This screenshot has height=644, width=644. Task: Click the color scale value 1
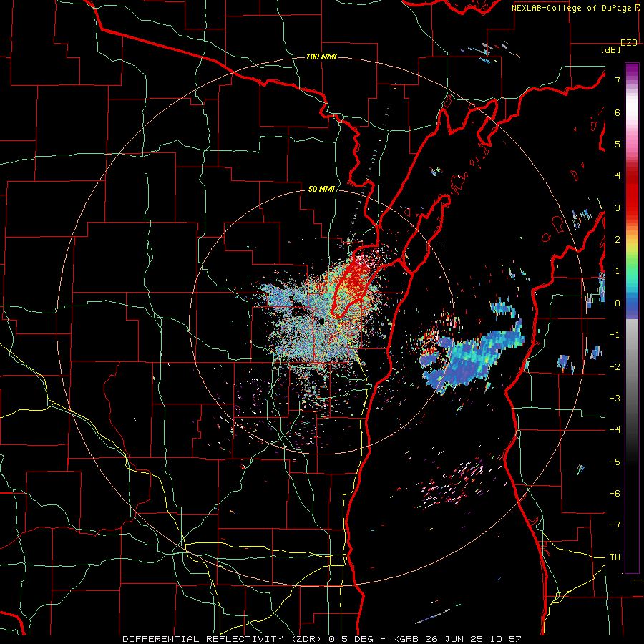tap(618, 271)
